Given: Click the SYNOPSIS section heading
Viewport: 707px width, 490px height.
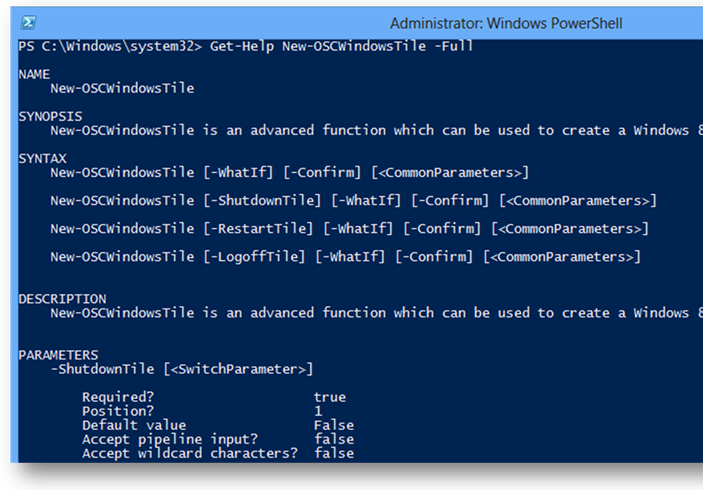Looking at the screenshot, I should coord(50,116).
